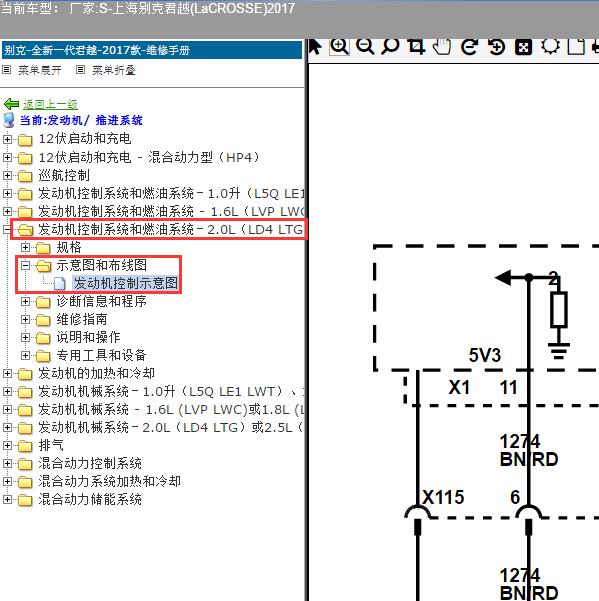Follow the 返回上一级 link
This screenshot has height=601, width=599.
point(50,104)
